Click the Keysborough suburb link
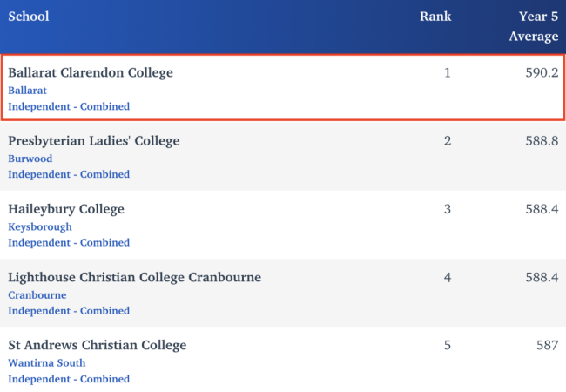 [40, 226]
